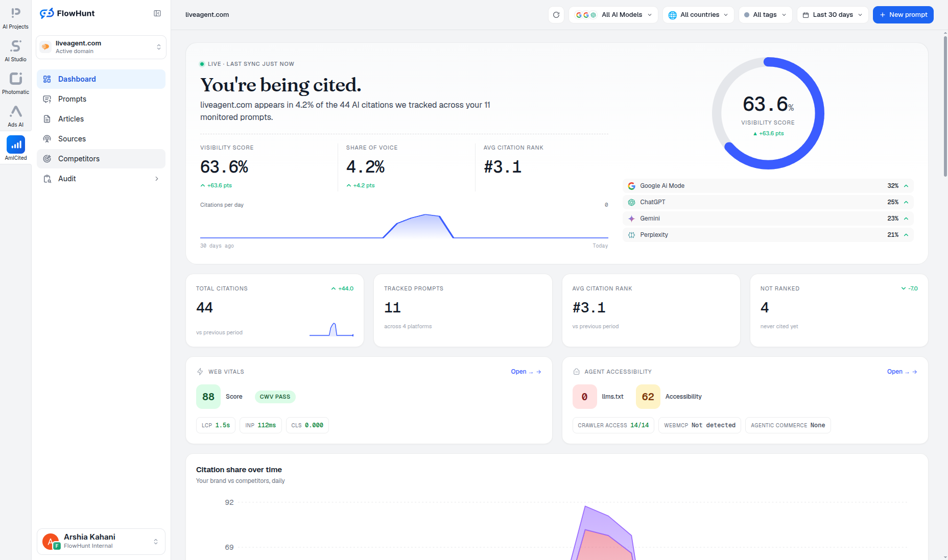
Task: Open the Sources page
Action: coord(101,139)
